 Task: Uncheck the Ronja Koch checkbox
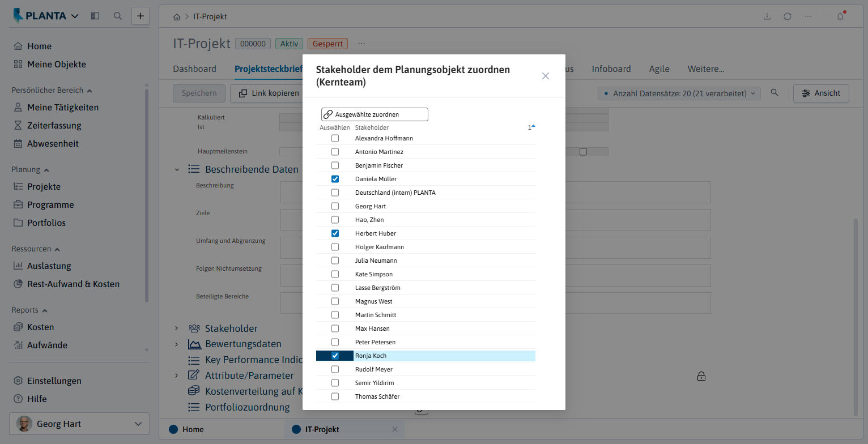point(335,356)
